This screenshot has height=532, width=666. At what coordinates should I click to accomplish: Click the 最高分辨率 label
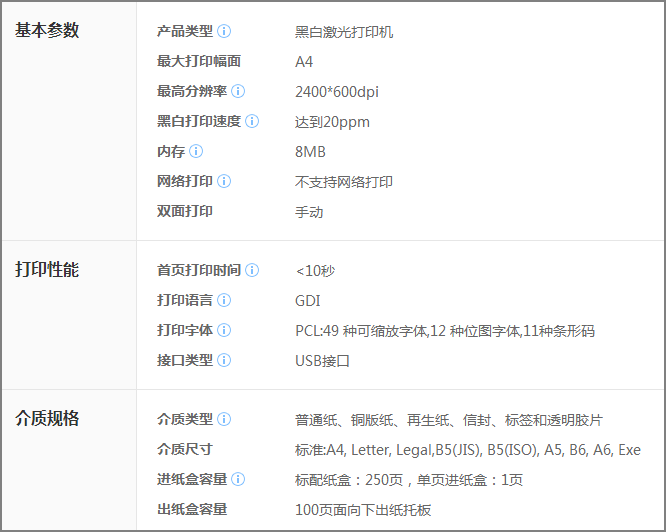point(192,91)
